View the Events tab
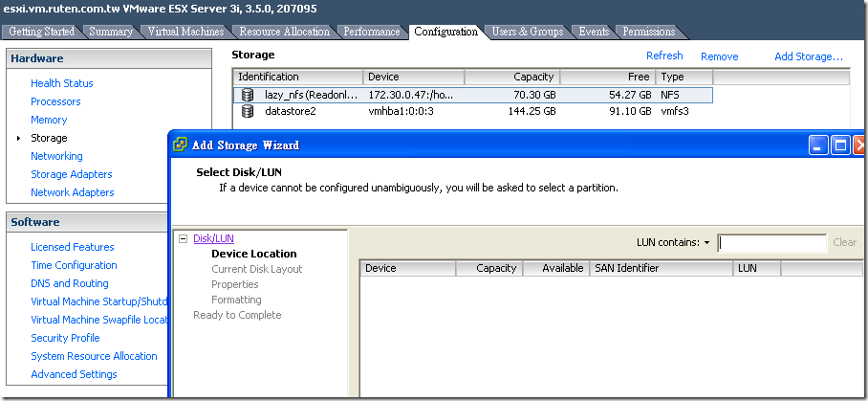The width and height of the screenshot is (868, 401). (x=594, y=32)
